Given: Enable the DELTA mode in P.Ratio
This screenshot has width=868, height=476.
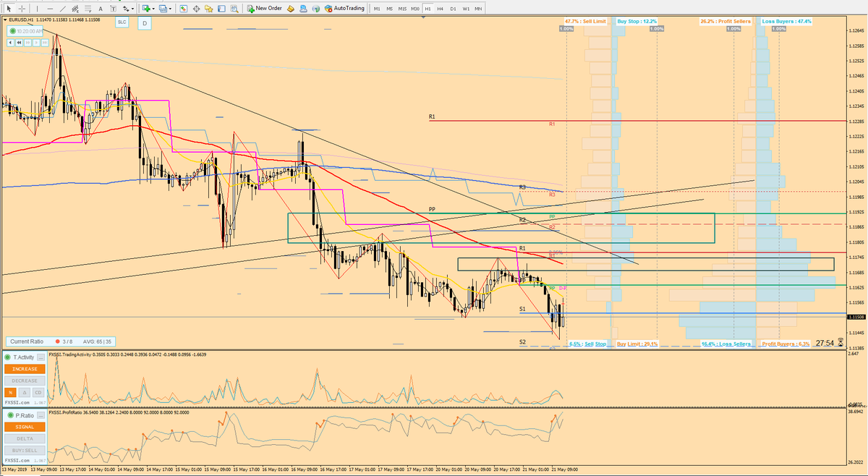Looking at the screenshot, I should click(25, 438).
